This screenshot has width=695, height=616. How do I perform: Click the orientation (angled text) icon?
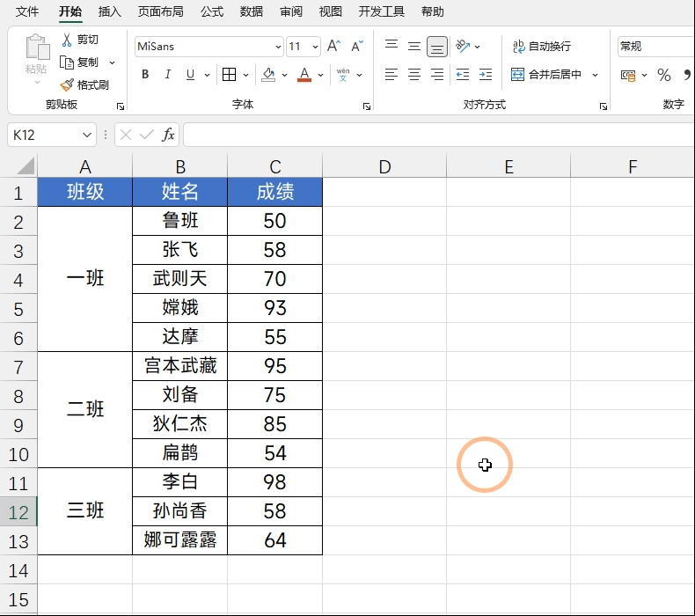click(462, 46)
